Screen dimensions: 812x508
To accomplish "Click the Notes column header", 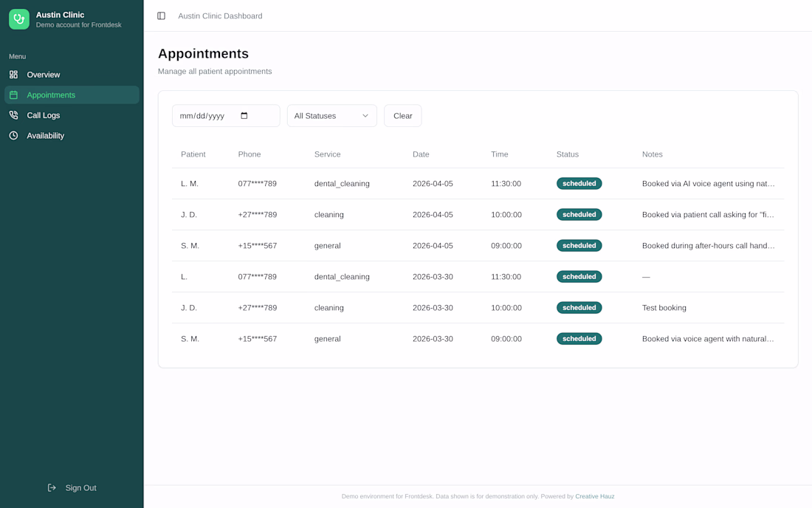I will pos(653,154).
